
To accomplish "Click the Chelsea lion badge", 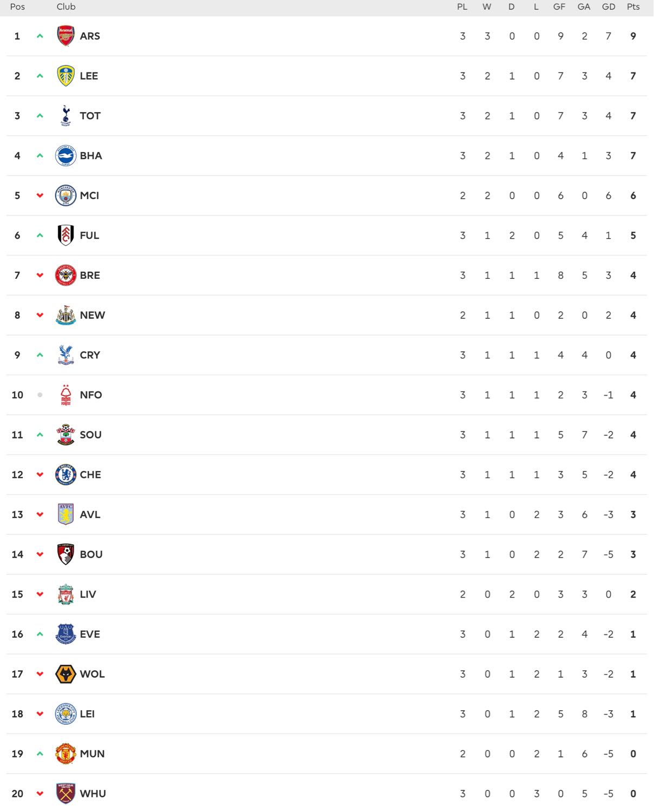I will click(65, 475).
